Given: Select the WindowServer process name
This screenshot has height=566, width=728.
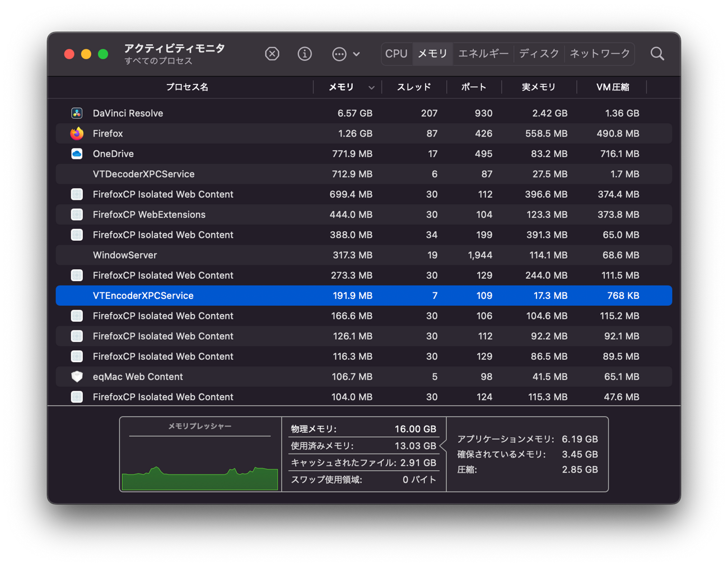Looking at the screenshot, I should click(125, 255).
